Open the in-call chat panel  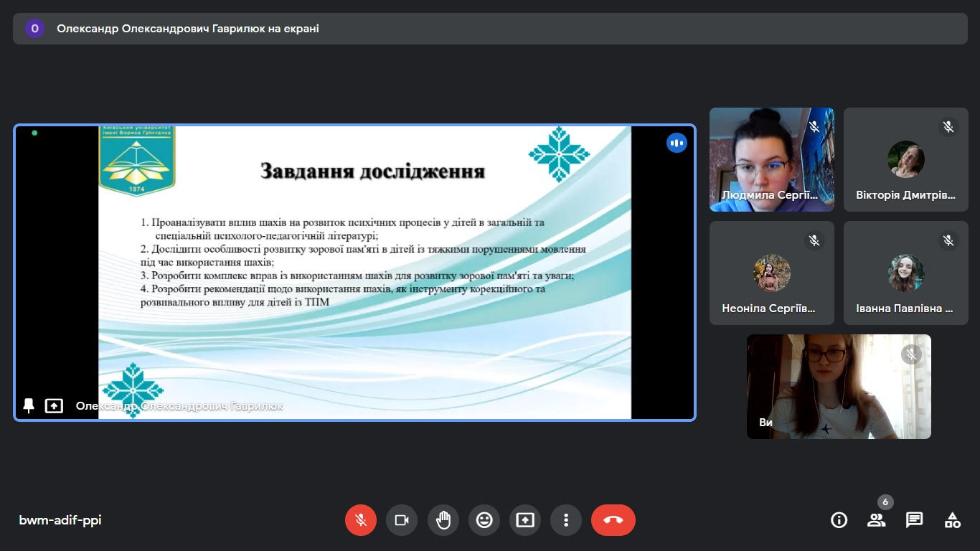coord(914,520)
